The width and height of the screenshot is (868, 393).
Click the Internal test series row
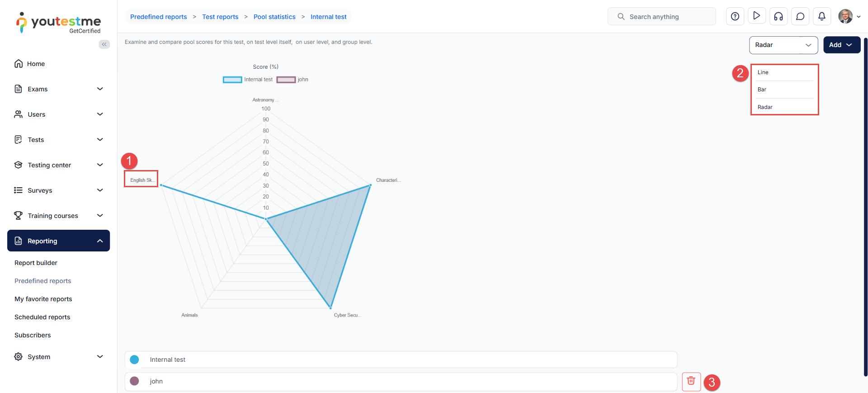pos(401,360)
